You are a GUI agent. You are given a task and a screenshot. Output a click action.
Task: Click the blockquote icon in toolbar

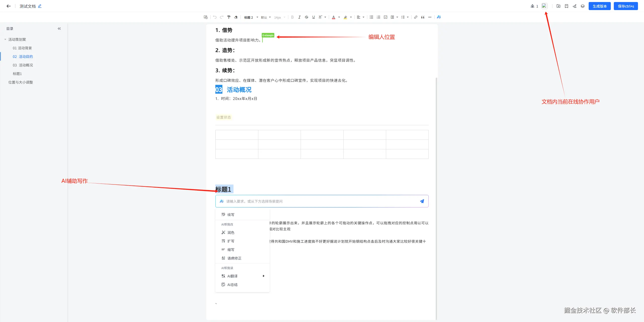pyautogui.click(x=423, y=17)
